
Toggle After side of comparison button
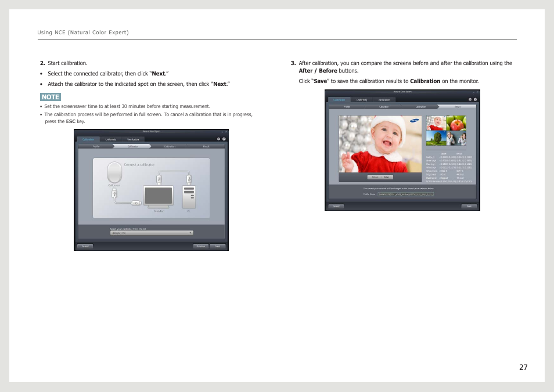[x=387, y=177]
